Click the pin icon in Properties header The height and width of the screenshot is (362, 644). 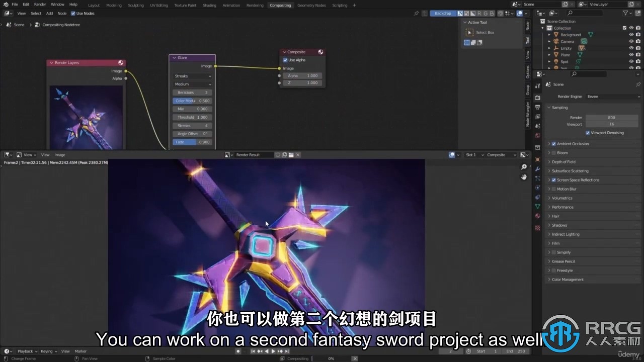tap(638, 84)
